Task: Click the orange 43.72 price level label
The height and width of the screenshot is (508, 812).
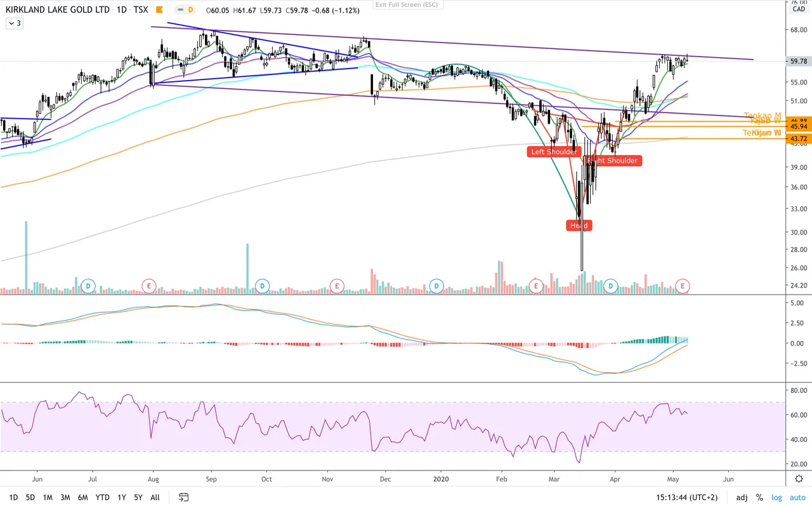Action: [798, 138]
